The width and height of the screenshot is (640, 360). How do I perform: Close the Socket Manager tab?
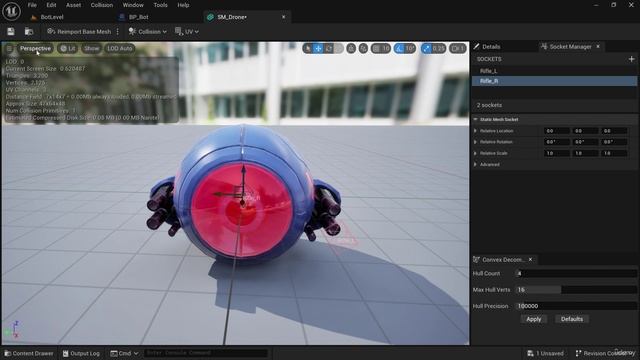598,47
